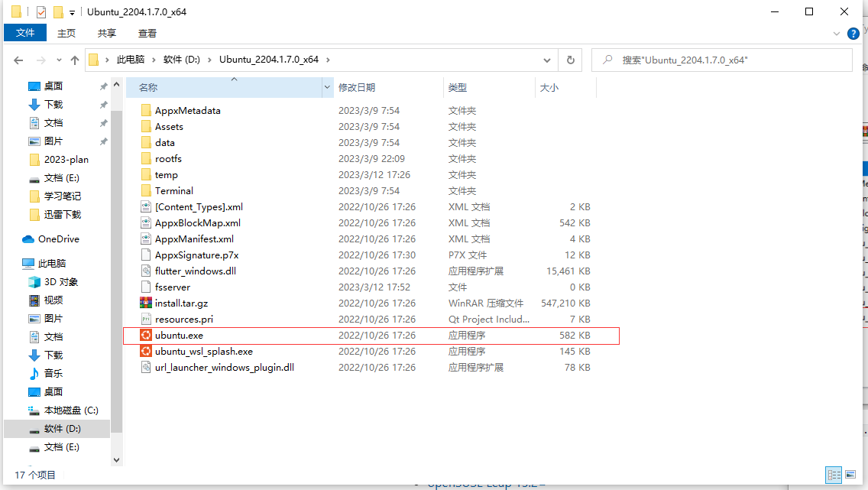Open 本地磁盘 (C:) drive in sidebar
The image size is (868, 490).
(x=63, y=410)
